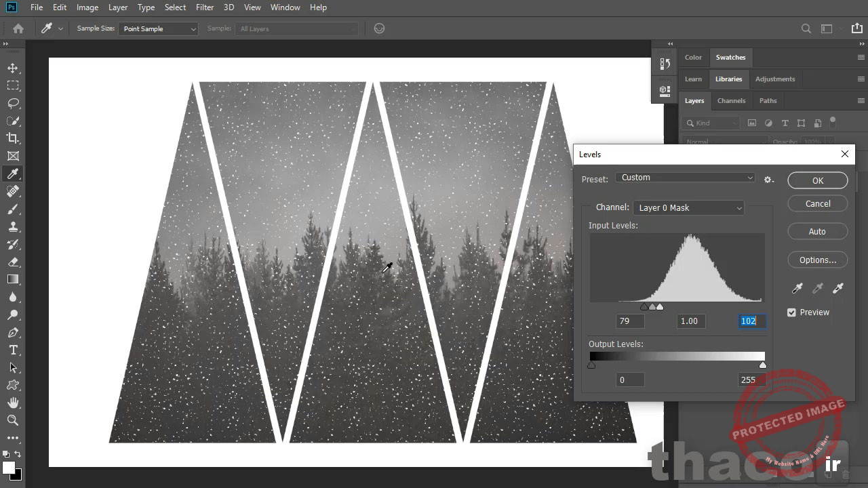Switch to the Channels tab
The width and height of the screenshot is (868, 488).
(x=731, y=100)
